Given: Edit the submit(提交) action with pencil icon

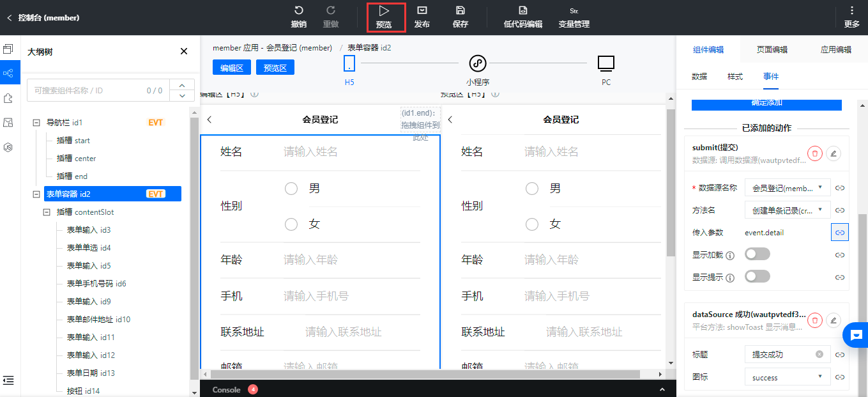Looking at the screenshot, I should (x=833, y=153).
